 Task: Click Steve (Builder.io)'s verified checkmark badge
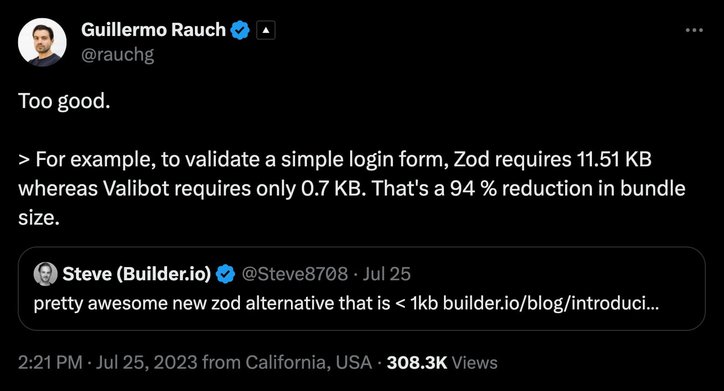(225, 274)
